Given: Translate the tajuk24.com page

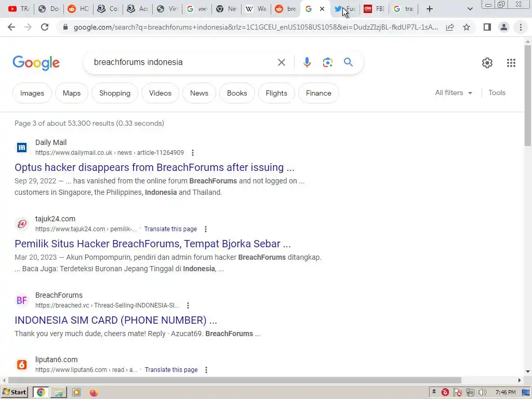Looking at the screenshot, I should tap(170, 229).
